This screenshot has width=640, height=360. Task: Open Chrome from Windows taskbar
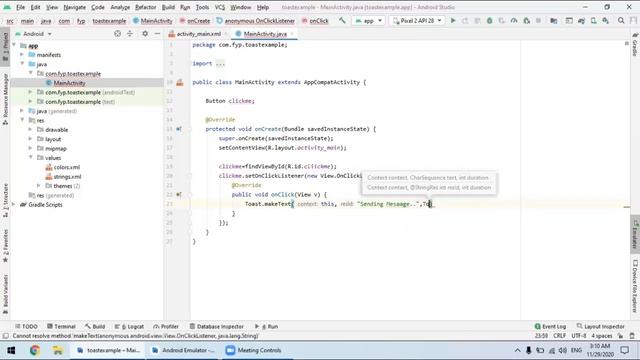pyautogui.click(x=35, y=350)
